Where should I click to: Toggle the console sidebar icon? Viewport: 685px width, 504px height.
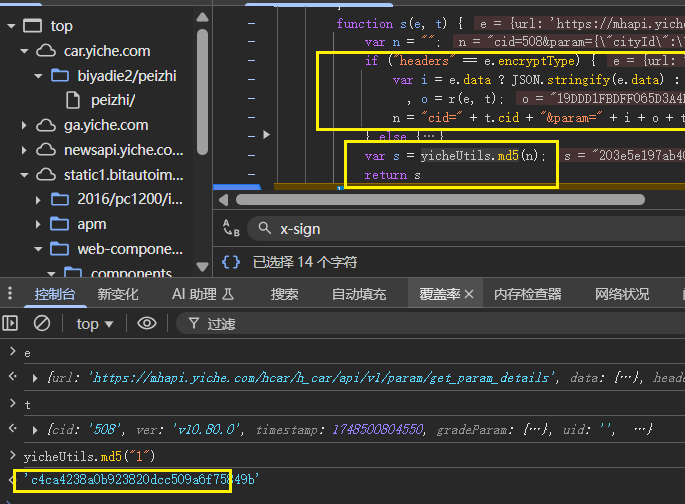coord(10,323)
